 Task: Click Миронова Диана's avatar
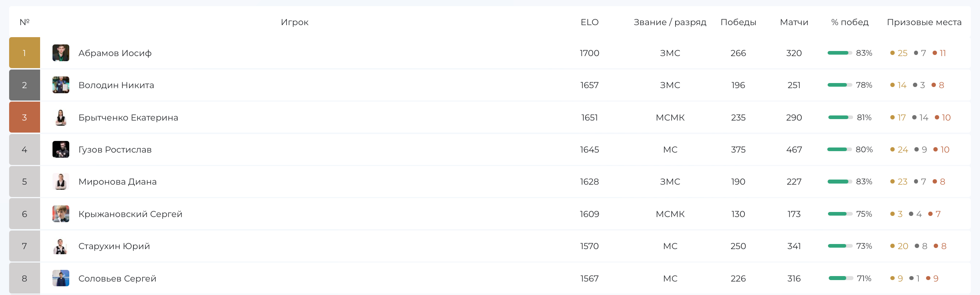(61, 182)
